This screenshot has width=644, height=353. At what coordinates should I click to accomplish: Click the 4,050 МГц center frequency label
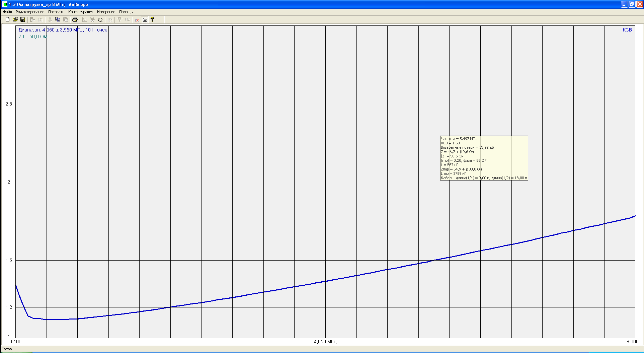[x=325, y=342]
